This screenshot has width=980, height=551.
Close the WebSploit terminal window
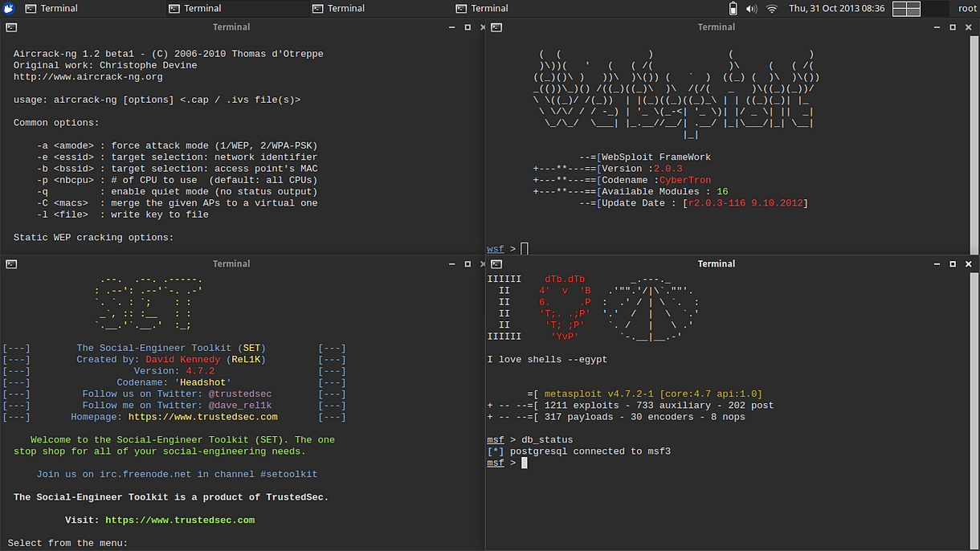[968, 27]
